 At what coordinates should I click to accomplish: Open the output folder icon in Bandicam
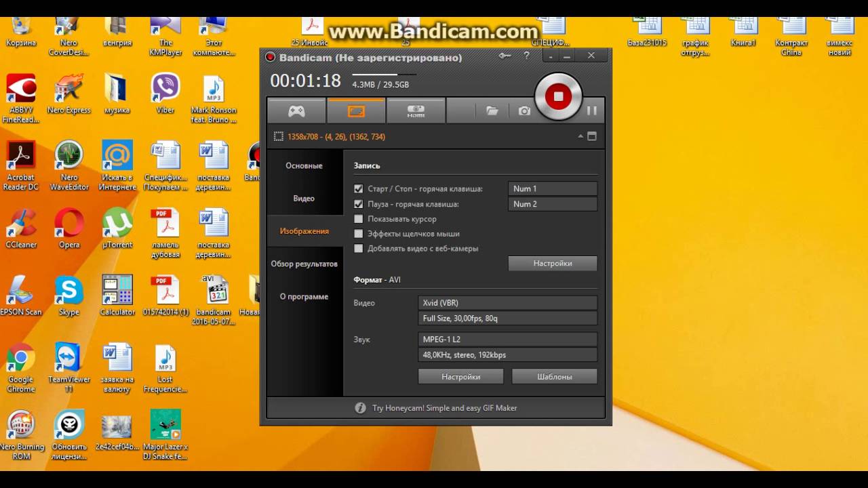pos(492,110)
